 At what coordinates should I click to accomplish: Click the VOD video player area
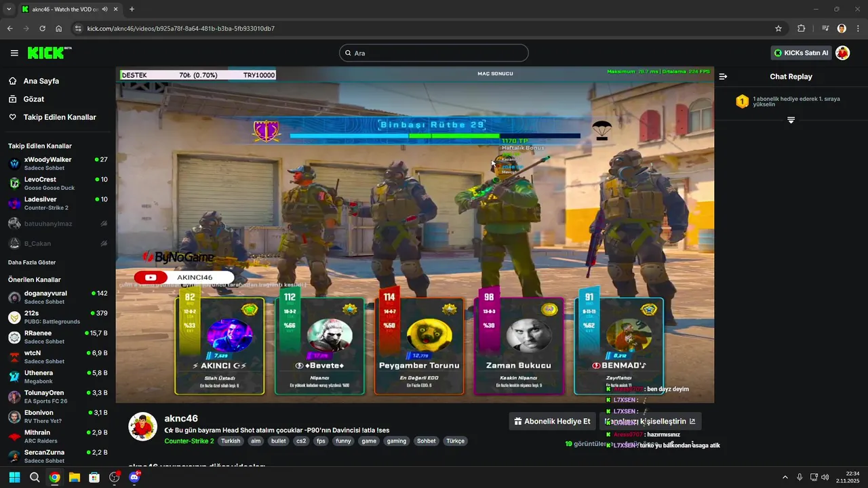[414, 235]
